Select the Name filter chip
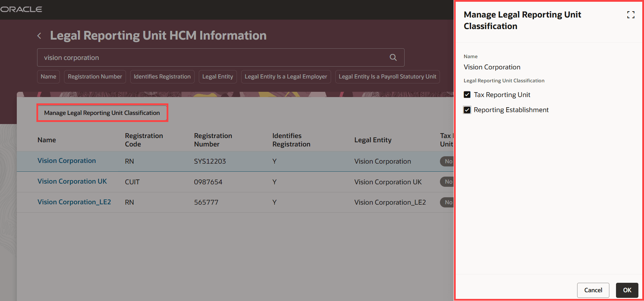Viewport: 644px width, 301px height. [x=48, y=77]
